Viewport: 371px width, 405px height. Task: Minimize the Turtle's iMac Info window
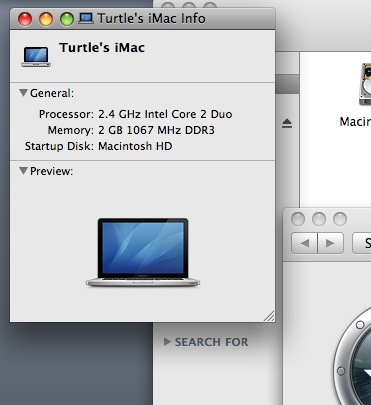coord(46,19)
